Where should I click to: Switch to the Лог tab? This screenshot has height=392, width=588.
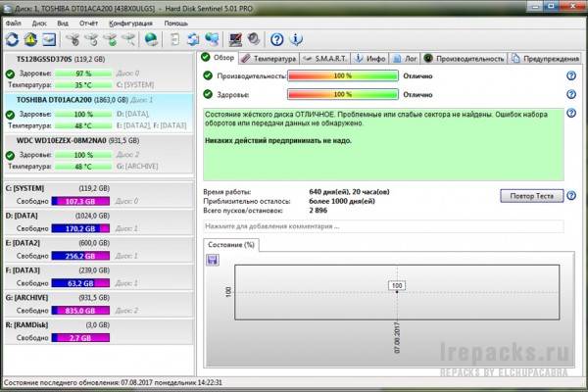405,59
